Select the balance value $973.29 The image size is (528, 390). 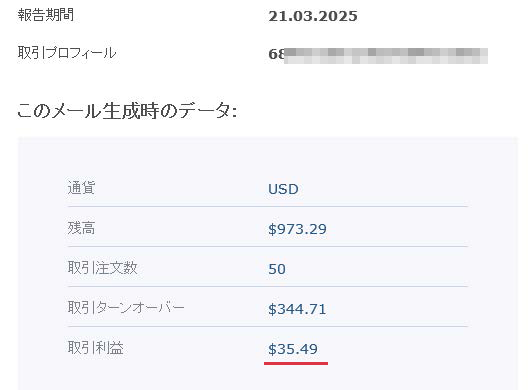[297, 229]
